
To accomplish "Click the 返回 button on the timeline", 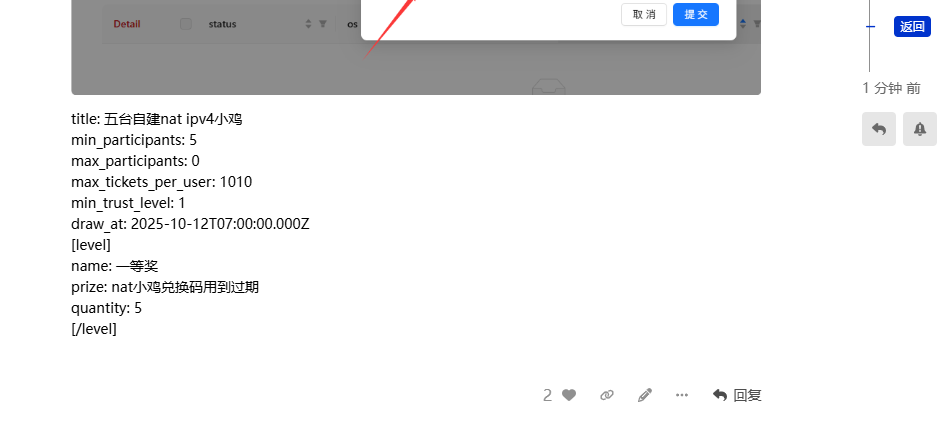I will pos(912,26).
